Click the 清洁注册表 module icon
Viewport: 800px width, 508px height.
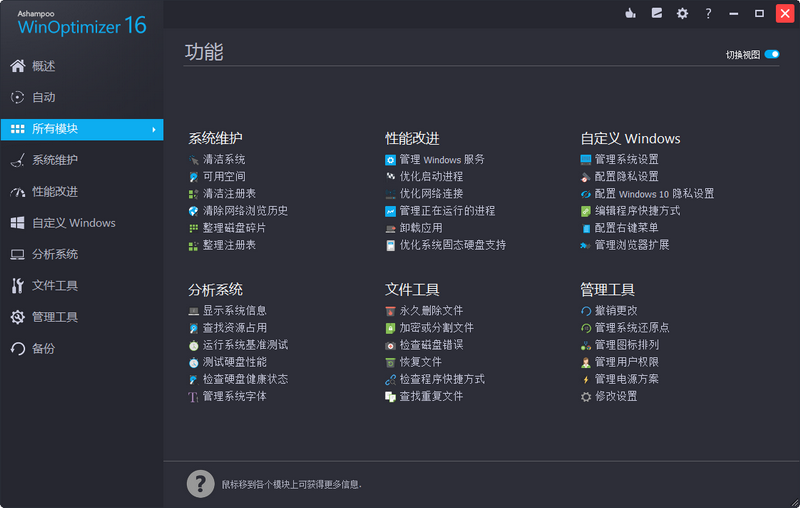193,194
